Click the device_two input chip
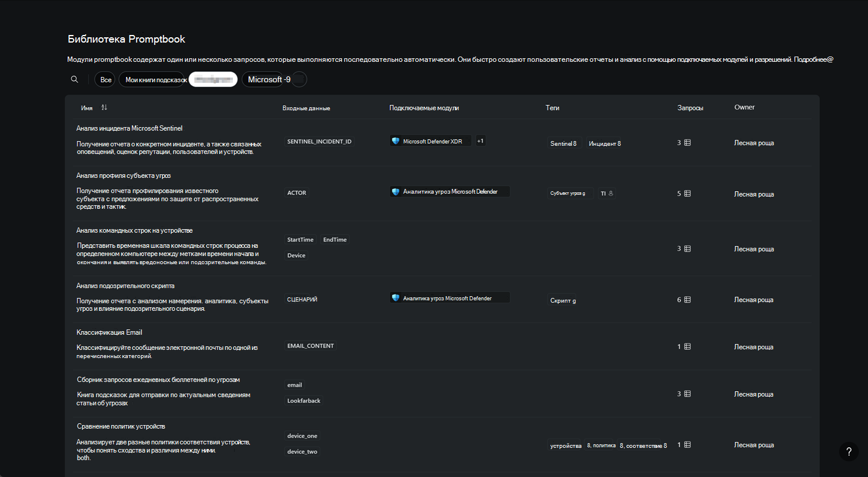This screenshot has height=477, width=868. (302, 451)
